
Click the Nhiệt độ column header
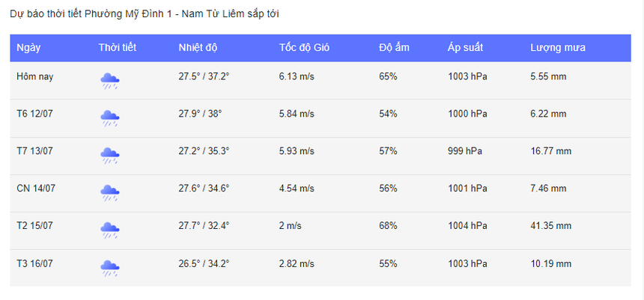coord(198,48)
